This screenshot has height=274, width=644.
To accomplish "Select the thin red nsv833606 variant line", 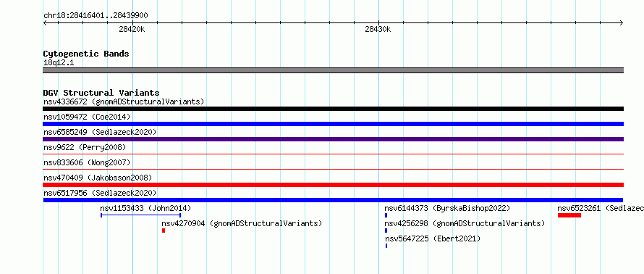I will 333,170.
